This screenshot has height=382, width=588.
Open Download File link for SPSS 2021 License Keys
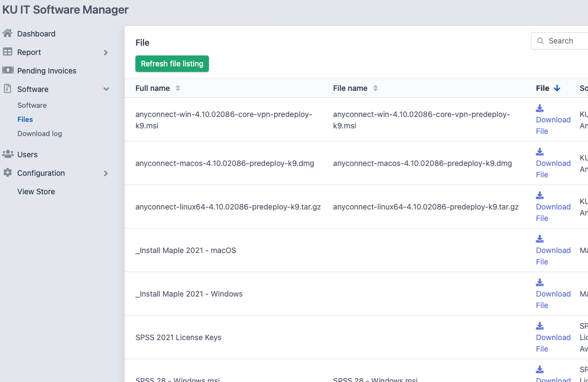pyautogui.click(x=553, y=343)
